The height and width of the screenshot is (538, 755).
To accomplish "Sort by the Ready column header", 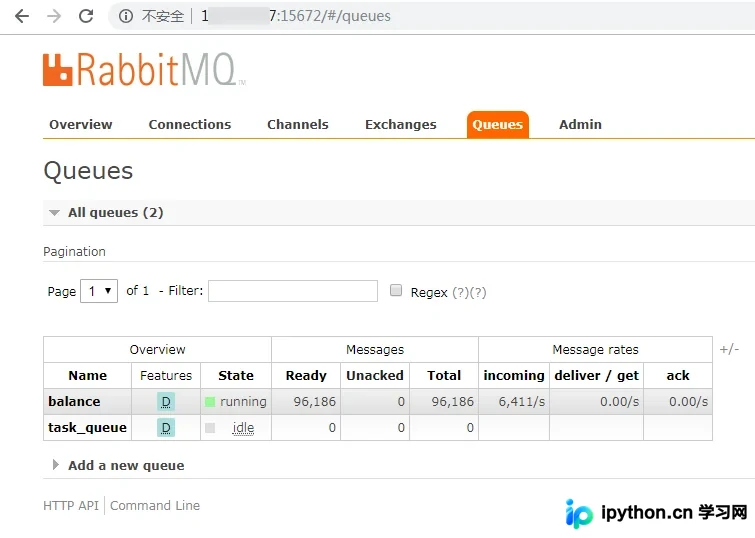I will (x=306, y=376).
